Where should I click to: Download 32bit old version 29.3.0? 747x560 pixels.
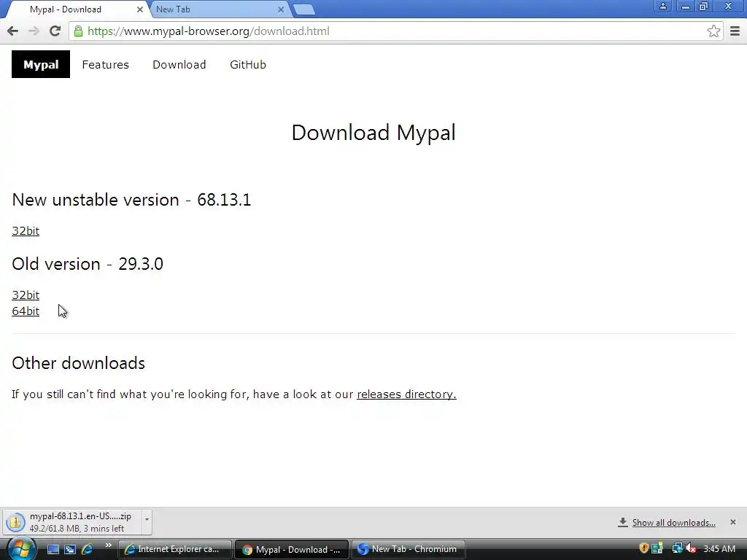pos(26,295)
